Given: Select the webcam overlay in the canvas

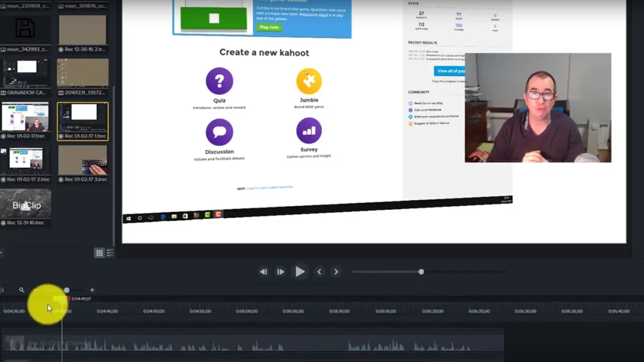Looking at the screenshot, I should coord(538,108).
